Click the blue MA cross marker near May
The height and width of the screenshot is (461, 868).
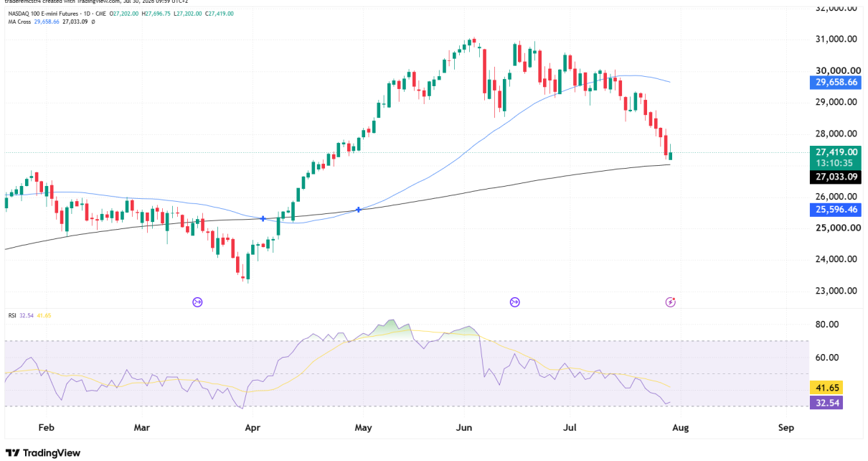point(358,210)
